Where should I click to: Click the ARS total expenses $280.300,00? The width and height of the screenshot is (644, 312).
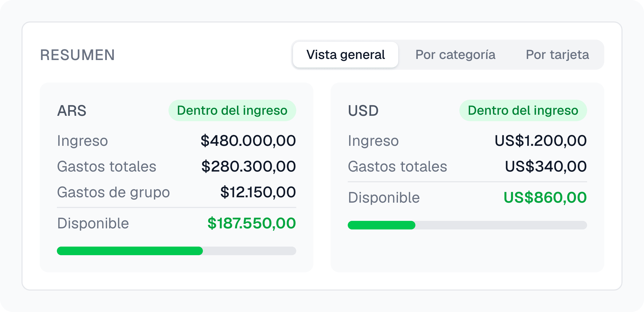pos(249,166)
